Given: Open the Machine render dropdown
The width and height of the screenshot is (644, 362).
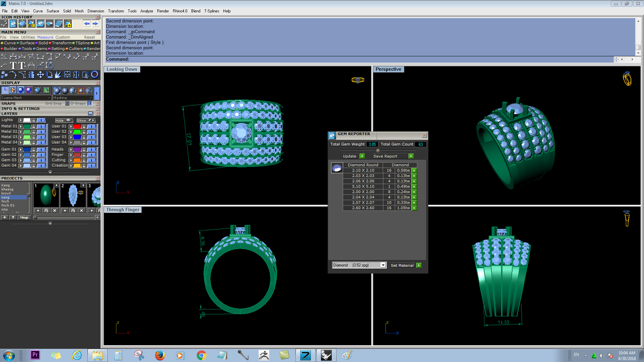Looking at the screenshot, I should click(x=73, y=98).
